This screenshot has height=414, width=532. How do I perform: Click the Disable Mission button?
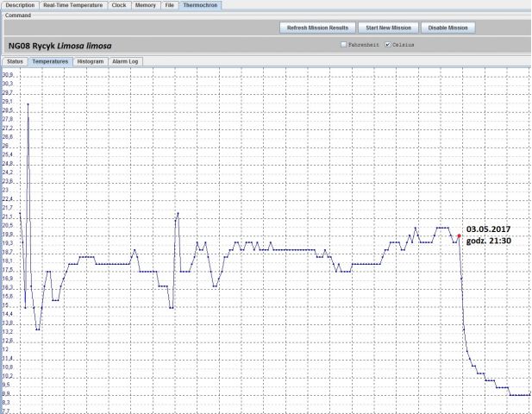click(447, 28)
